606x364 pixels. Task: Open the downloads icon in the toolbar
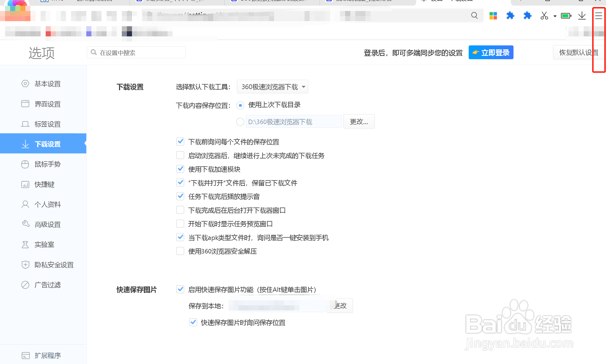coord(582,16)
